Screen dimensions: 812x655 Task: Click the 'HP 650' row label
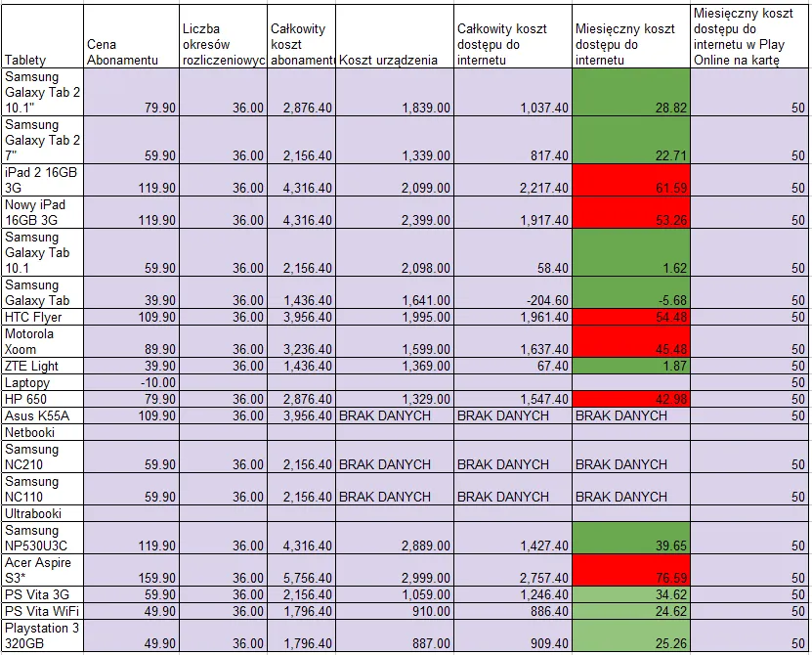42,399
